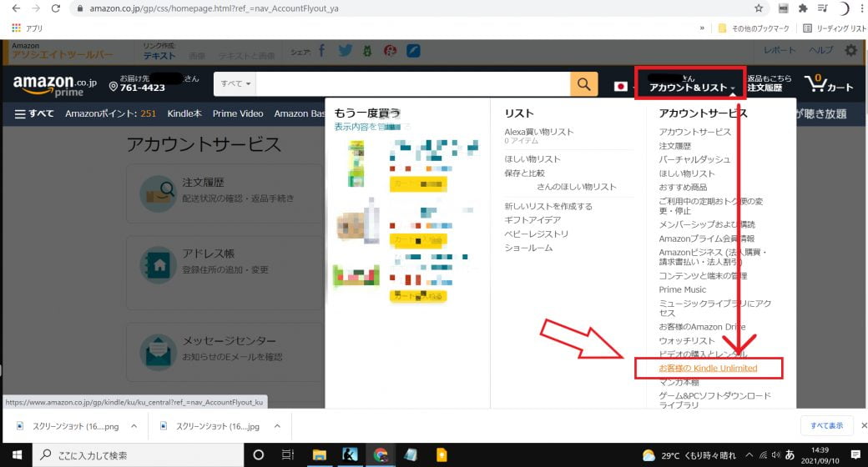This screenshot has width=868, height=467.
Task: Open Cortana circle on the taskbar
Action: coord(258,454)
